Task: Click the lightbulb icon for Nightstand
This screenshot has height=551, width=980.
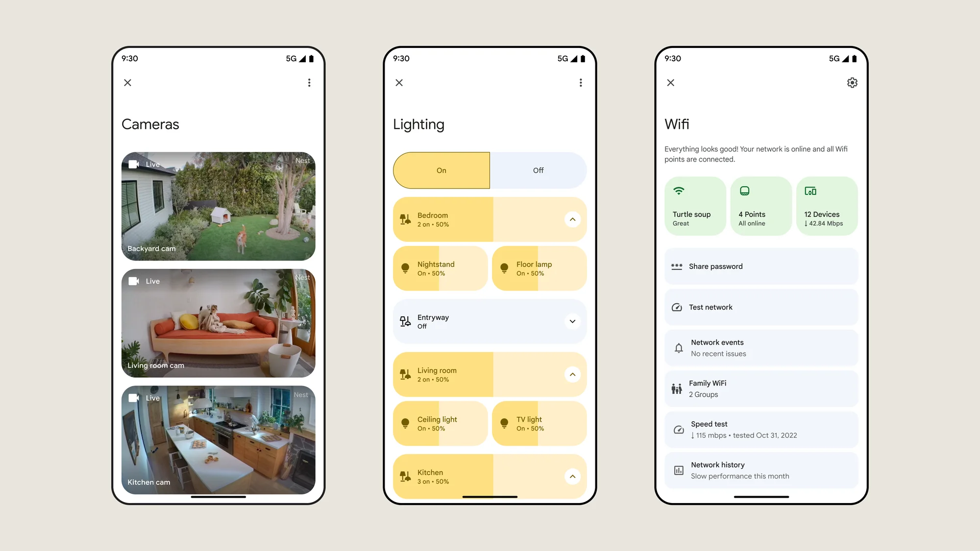Action: coord(405,268)
